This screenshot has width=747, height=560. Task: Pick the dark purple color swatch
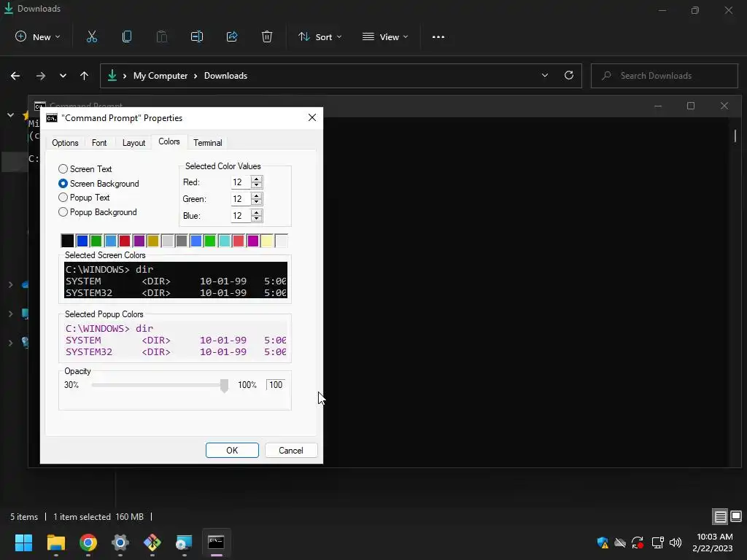(139, 241)
